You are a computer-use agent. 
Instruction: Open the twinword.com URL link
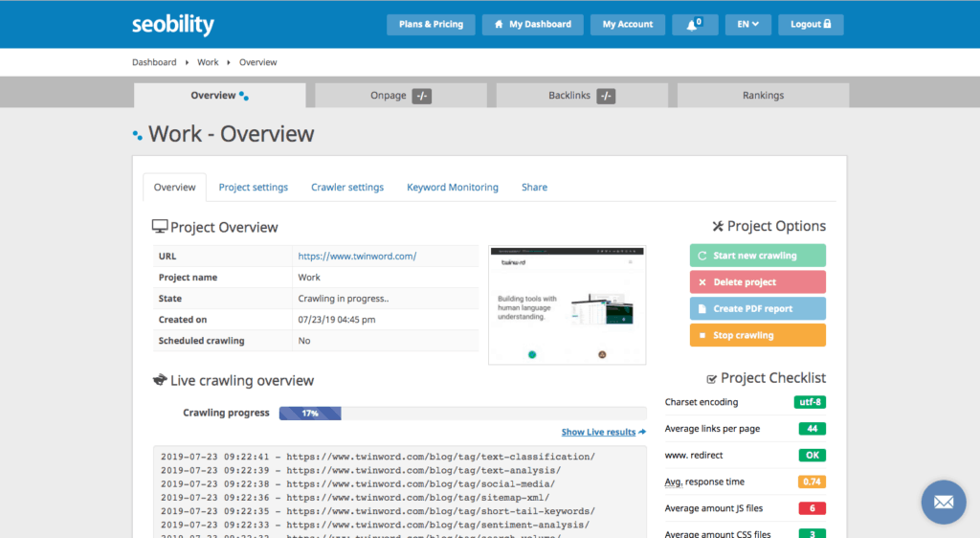point(357,257)
